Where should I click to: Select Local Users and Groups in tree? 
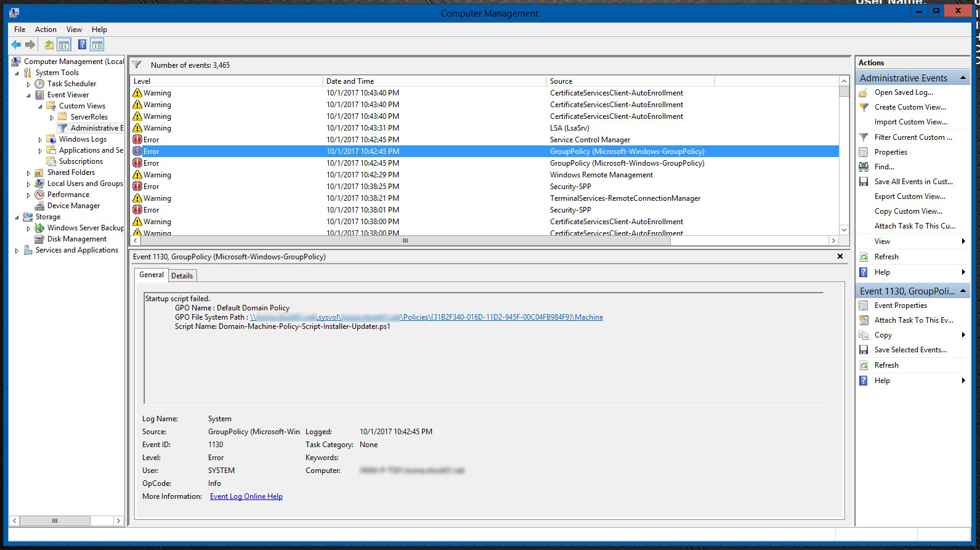[85, 184]
